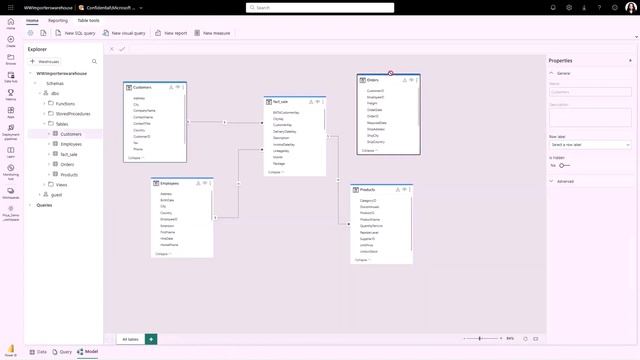This screenshot has height=360, width=640.
Task: Select the All tables layout tab
Action: (131, 339)
